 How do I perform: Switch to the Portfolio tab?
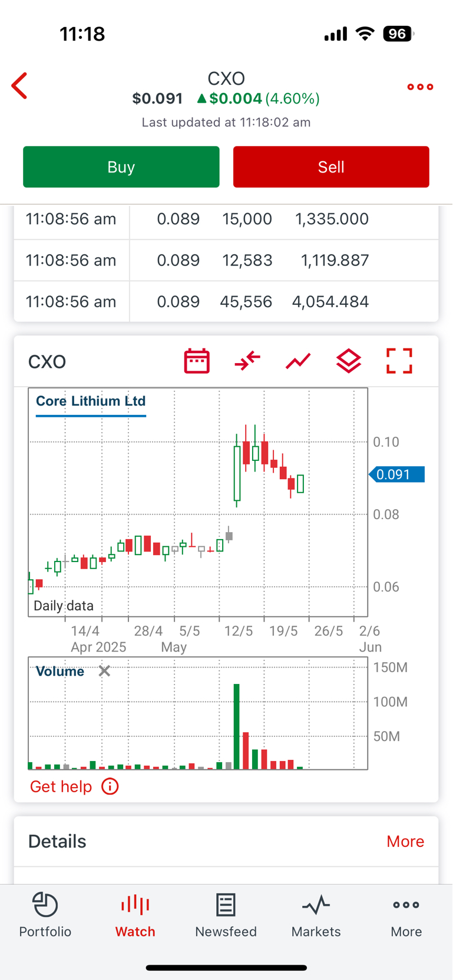click(x=45, y=915)
